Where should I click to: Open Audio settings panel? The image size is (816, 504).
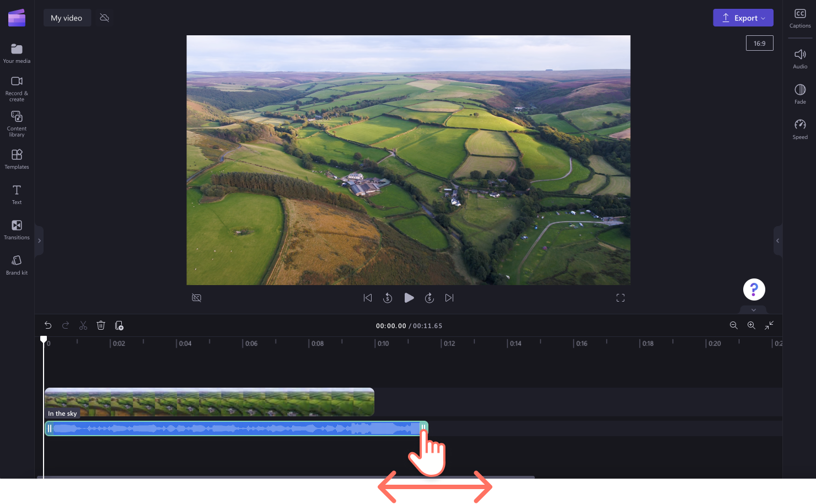click(x=800, y=59)
